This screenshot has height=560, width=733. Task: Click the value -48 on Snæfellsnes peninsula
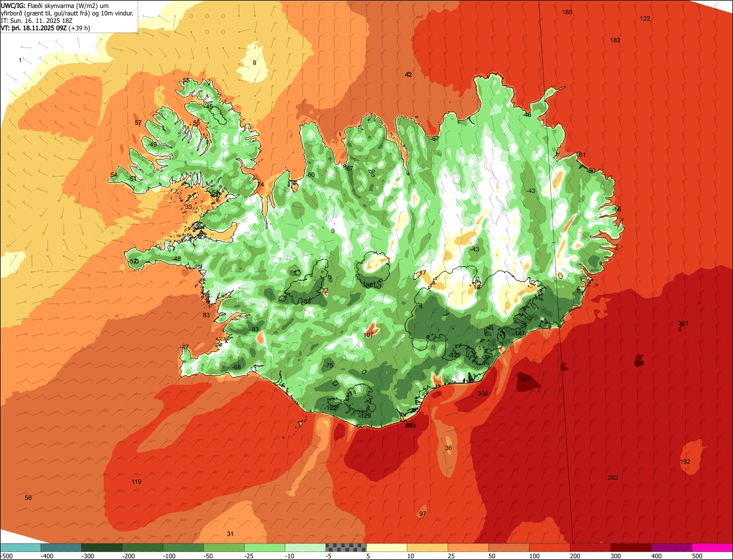click(176, 259)
